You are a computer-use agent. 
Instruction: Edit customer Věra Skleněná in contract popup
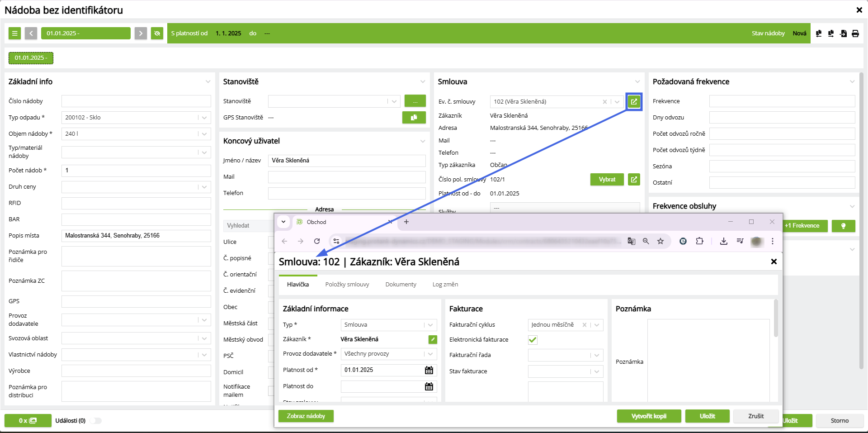433,339
